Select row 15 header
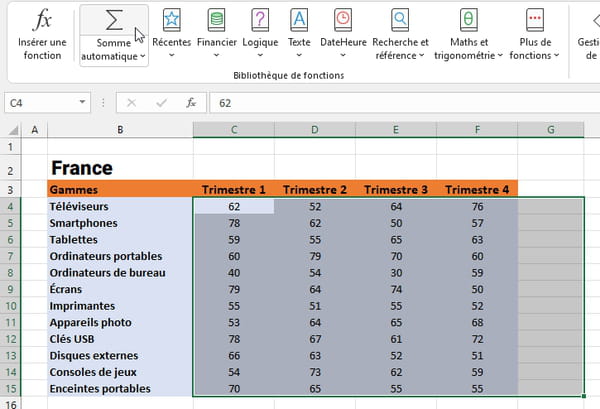Screen dimensions: 600x409 click(10, 389)
